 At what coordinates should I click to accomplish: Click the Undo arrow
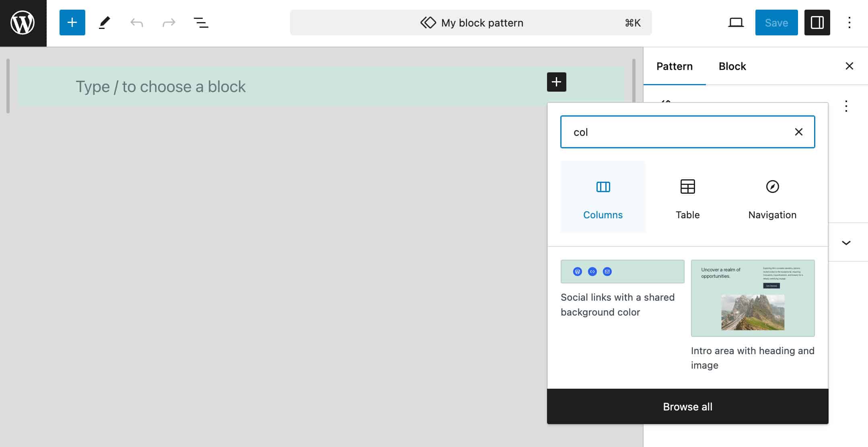137,23
